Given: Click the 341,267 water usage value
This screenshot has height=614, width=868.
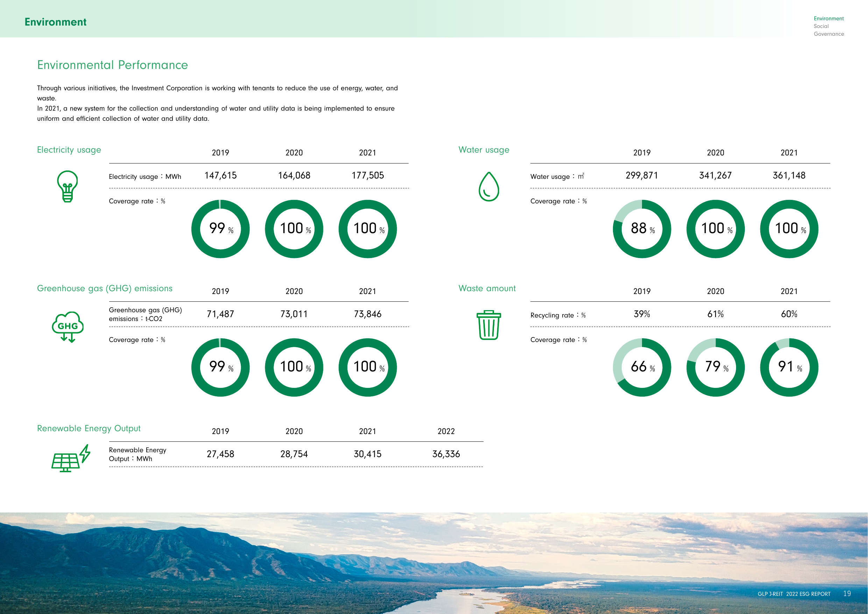Looking at the screenshot, I should [x=716, y=175].
